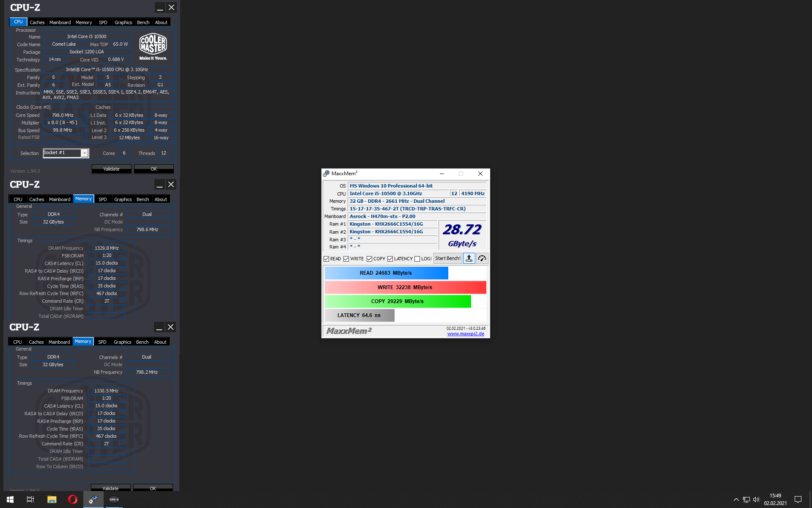The width and height of the screenshot is (812, 508).
Task: Click the 28.72 GByte/s result display
Action: click(x=462, y=235)
